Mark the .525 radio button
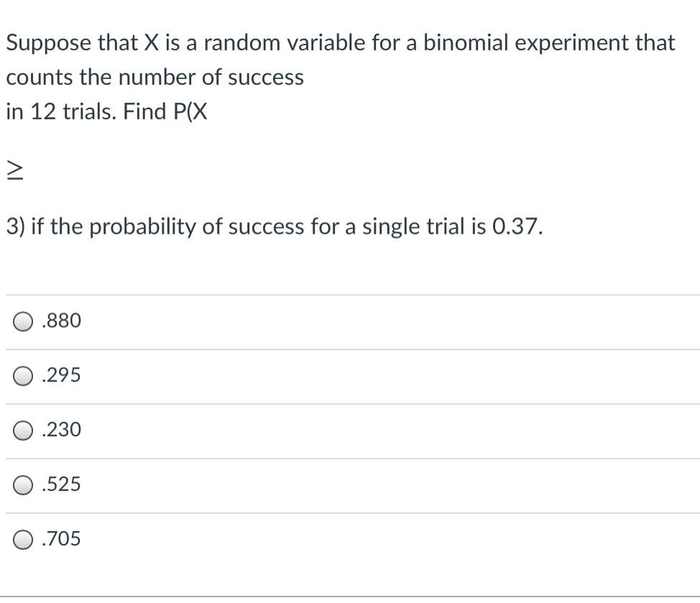This screenshot has width=700, height=603. 24,485
